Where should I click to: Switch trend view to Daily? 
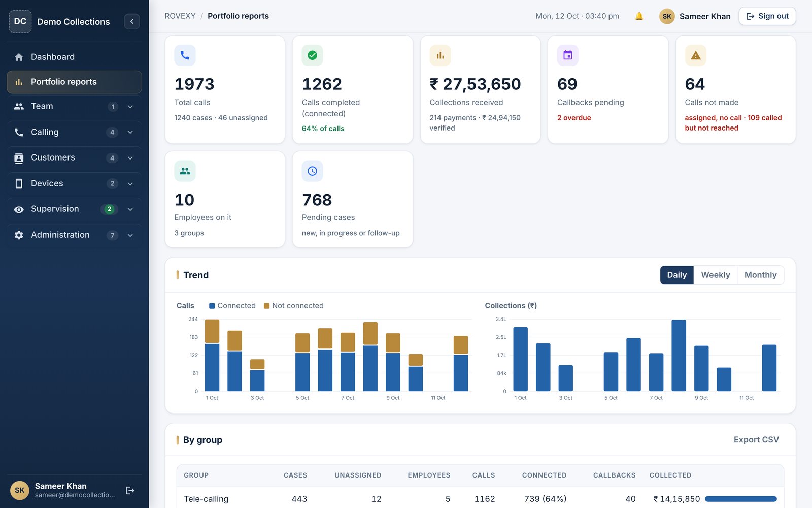[x=676, y=275]
